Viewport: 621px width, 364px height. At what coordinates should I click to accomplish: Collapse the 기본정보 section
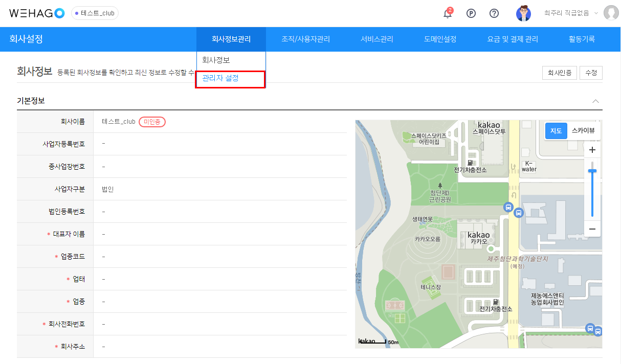595,101
